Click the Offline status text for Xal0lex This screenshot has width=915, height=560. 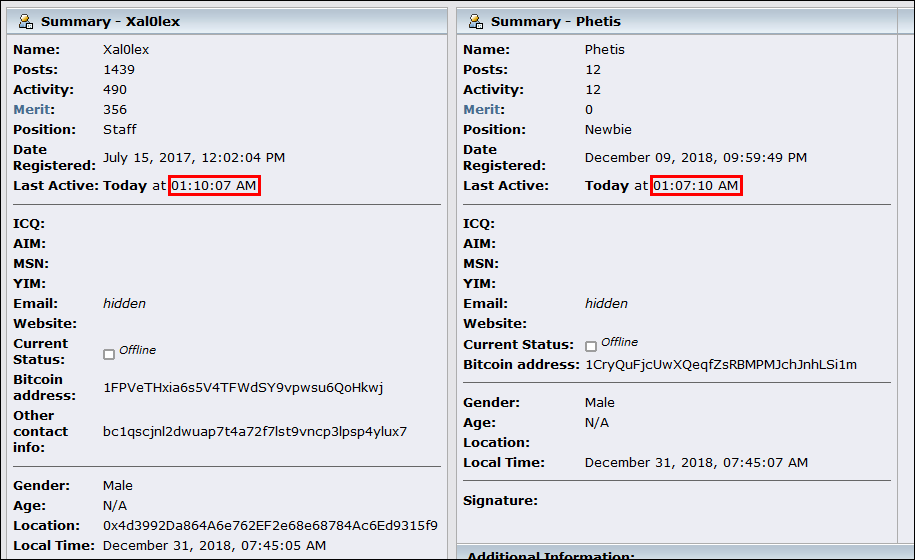[138, 350]
